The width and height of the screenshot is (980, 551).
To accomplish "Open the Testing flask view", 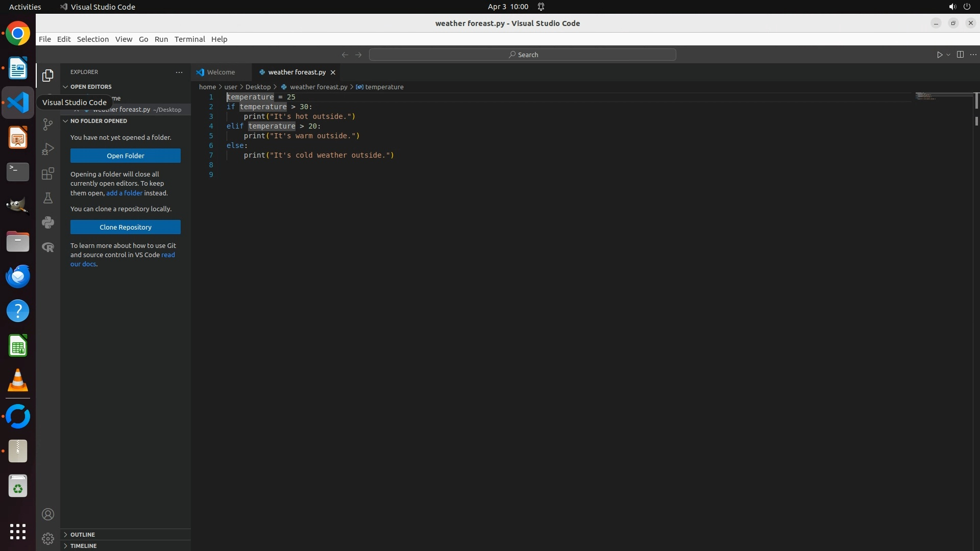I will (x=48, y=198).
